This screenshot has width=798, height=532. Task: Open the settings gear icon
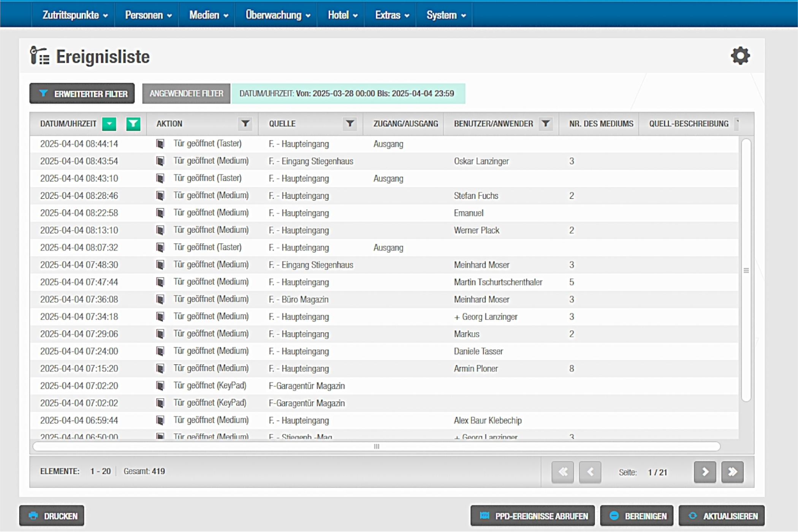click(x=739, y=56)
